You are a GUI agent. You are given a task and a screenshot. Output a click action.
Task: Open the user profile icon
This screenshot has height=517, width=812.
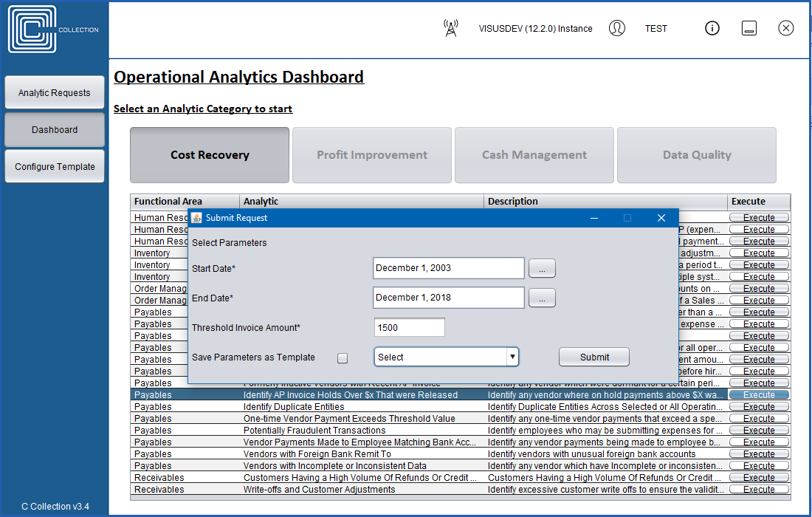pos(617,28)
